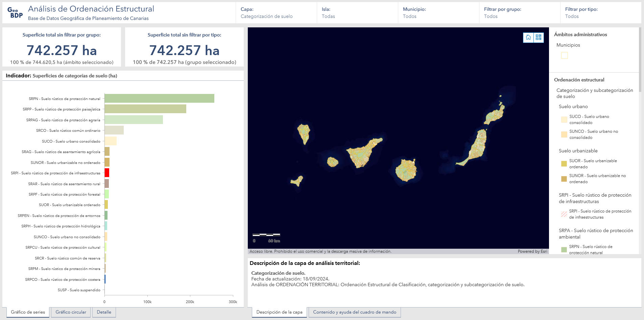Viewport: 644px width, 320px height.
Task: Click the SUSP - Suelo suspendido label
Action: pyautogui.click(x=79, y=290)
